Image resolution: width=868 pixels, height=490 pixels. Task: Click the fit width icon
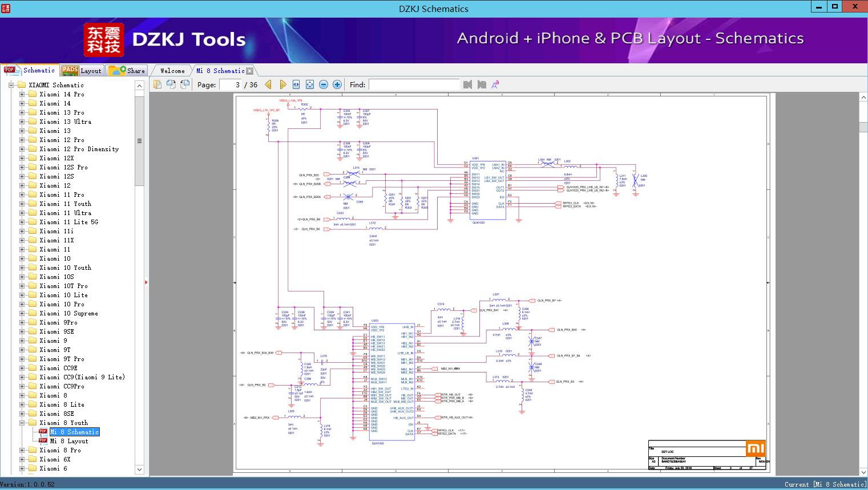point(296,84)
